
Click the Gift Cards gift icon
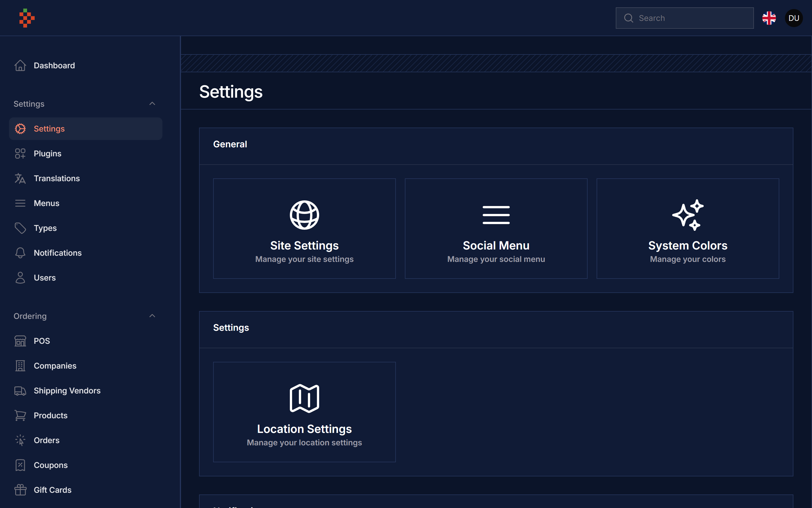(20, 490)
